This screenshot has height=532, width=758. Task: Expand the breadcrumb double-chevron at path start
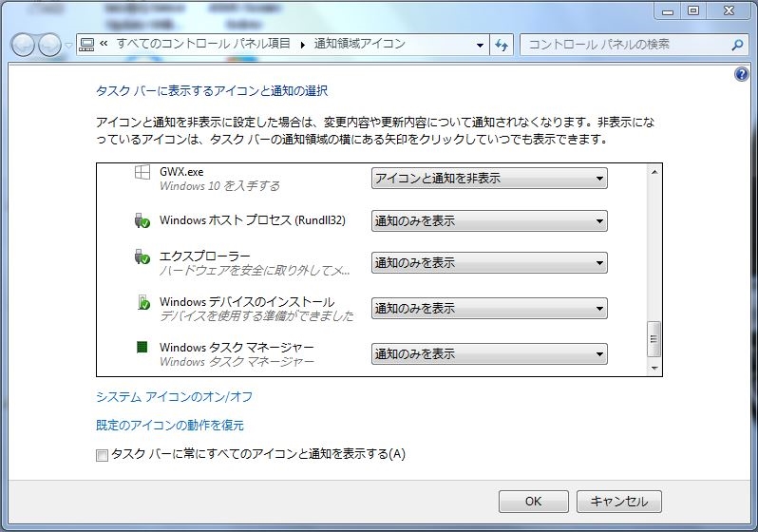tap(104, 44)
